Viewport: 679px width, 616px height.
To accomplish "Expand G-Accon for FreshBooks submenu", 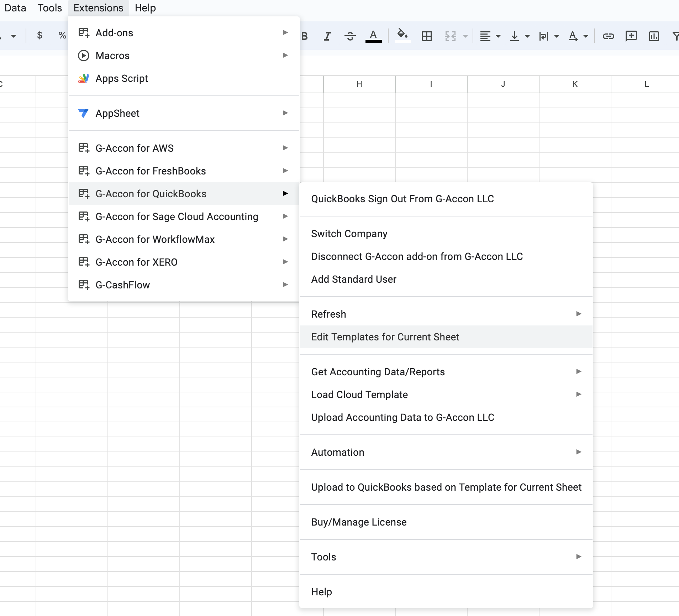I will [x=184, y=171].
